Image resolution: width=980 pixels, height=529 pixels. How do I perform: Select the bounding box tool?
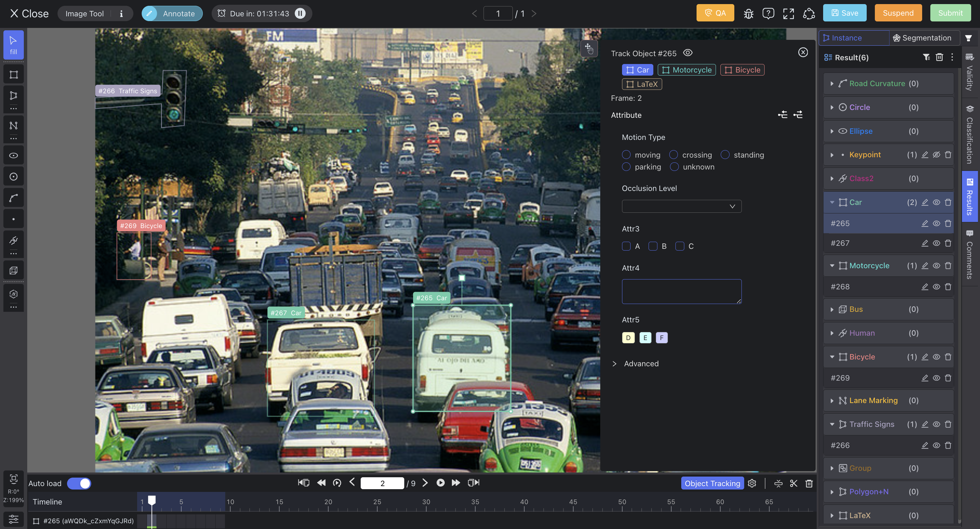(x=13, y=74)
